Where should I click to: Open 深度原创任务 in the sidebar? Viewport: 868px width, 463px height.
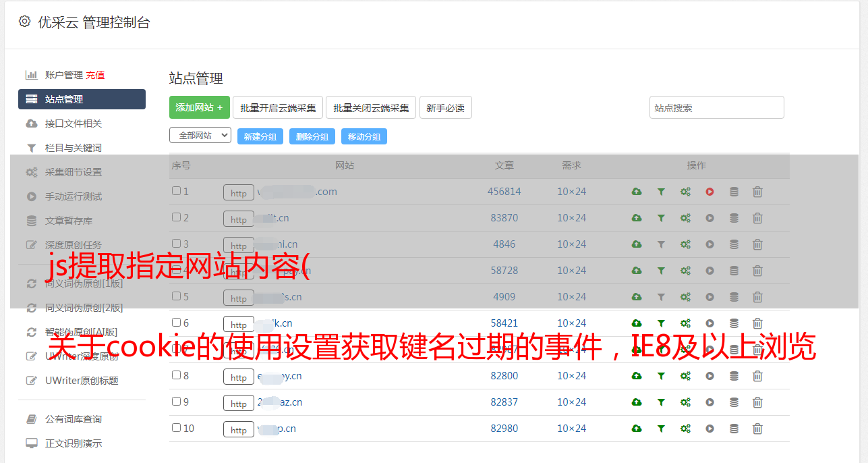coord(74,245)
